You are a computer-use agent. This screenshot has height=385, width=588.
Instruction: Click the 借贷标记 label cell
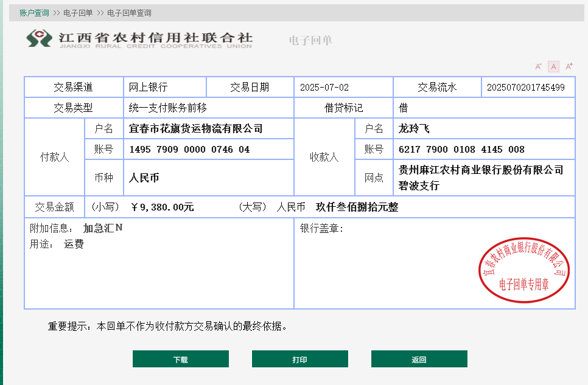(x=343, y=108)
